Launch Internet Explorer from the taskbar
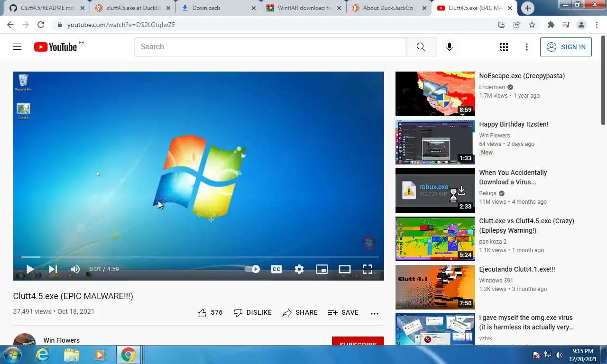The width and height of the screenshot is (607, 364). tap(43, 355)
